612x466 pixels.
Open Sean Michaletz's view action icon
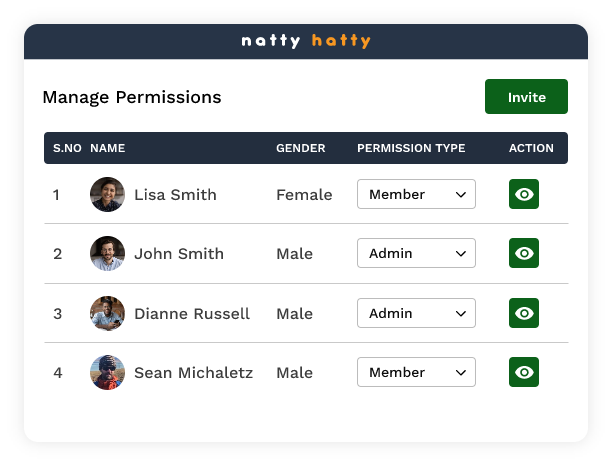coord(524,372)
